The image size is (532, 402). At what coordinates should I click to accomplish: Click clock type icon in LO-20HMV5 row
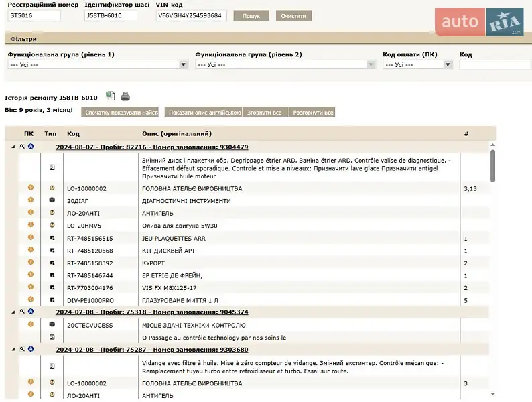[x=52, y=225]
